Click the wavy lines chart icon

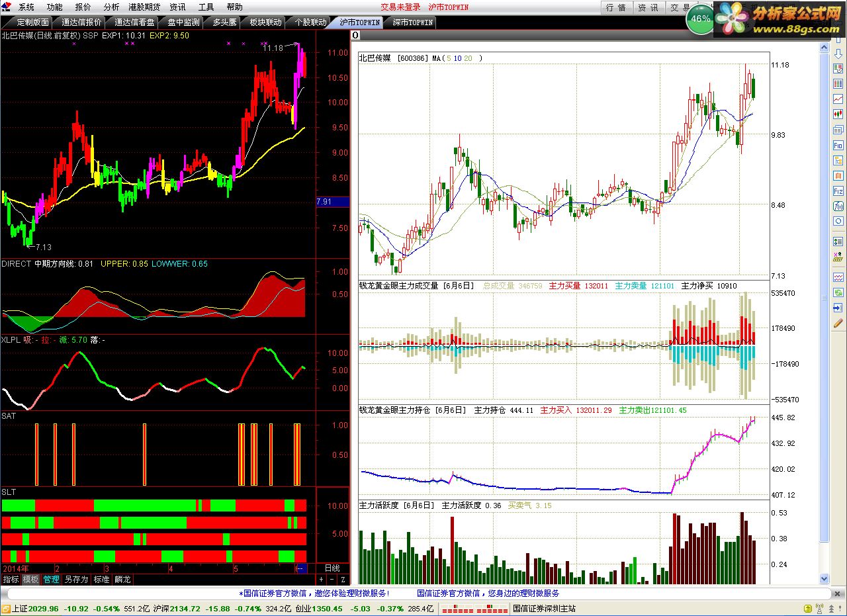(x=838, y=277)
